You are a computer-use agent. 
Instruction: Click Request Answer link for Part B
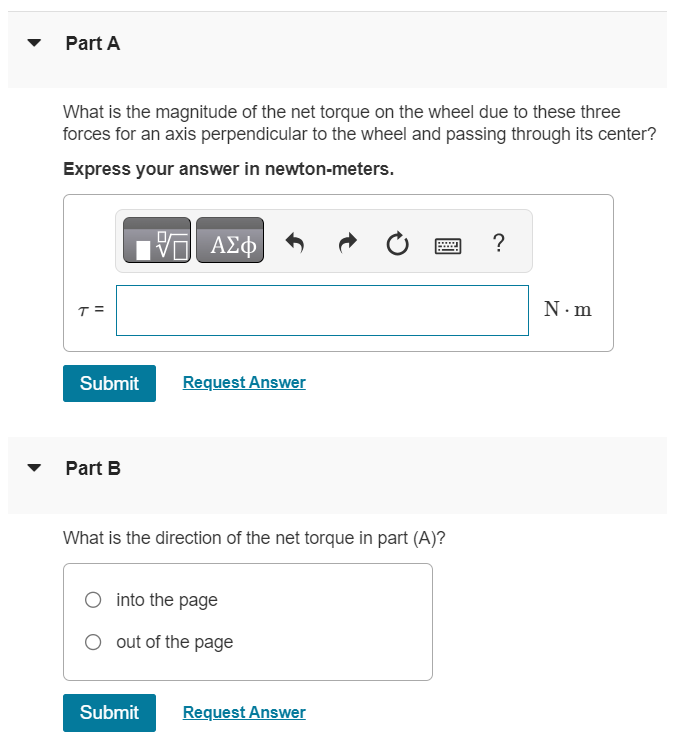(244, 712)
